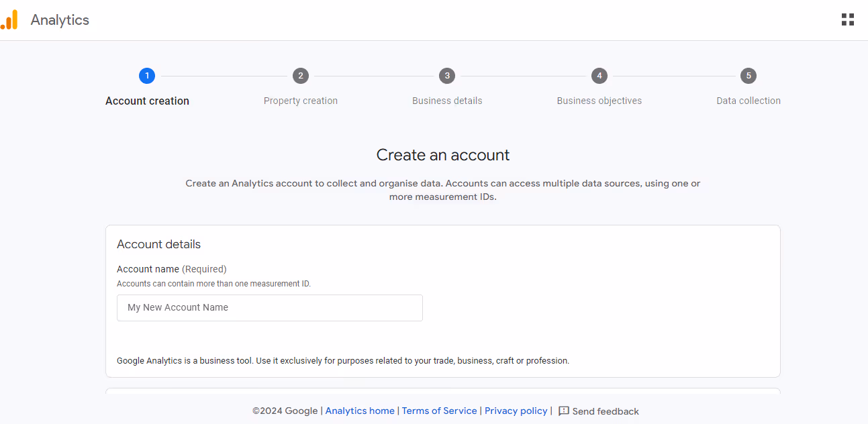Click the Send feedback speech bubble icon

tap(564, 411)
